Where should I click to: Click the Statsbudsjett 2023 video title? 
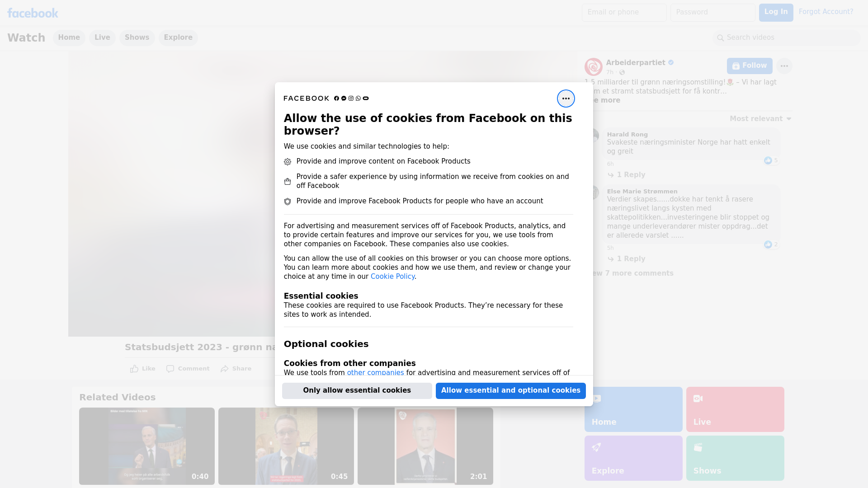pyautogui.click(x=200, y=347)
